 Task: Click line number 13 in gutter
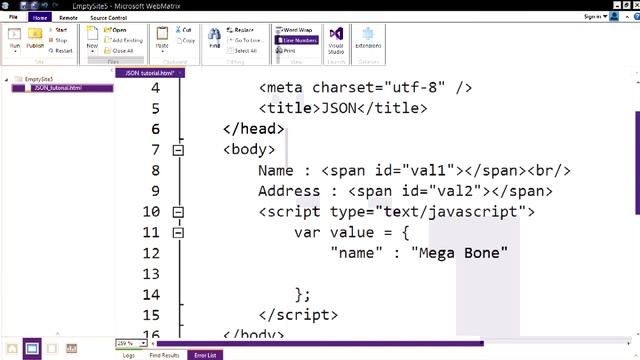click(151, 274)
